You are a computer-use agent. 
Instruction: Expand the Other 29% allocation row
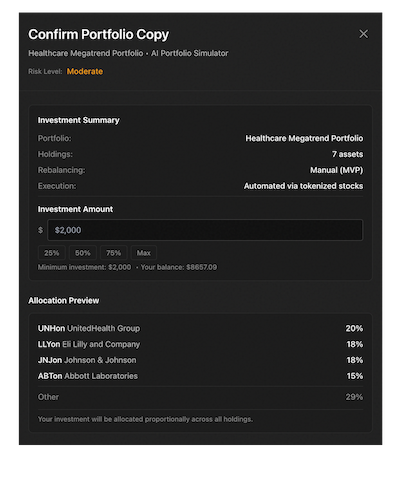point(200,397)
